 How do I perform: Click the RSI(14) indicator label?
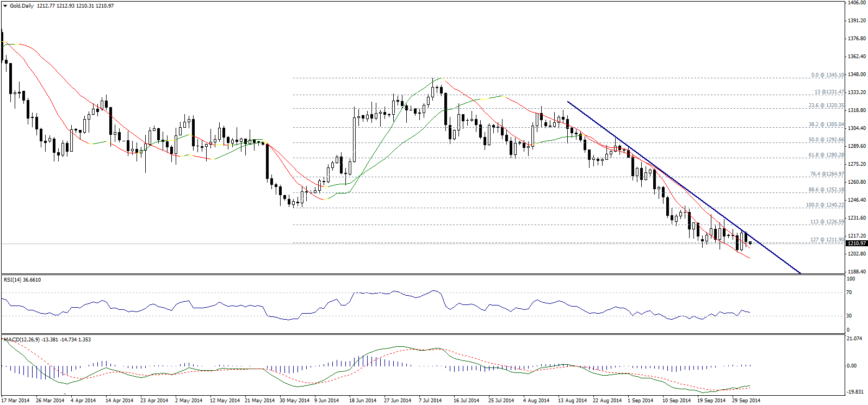click(x=22, y=280)
